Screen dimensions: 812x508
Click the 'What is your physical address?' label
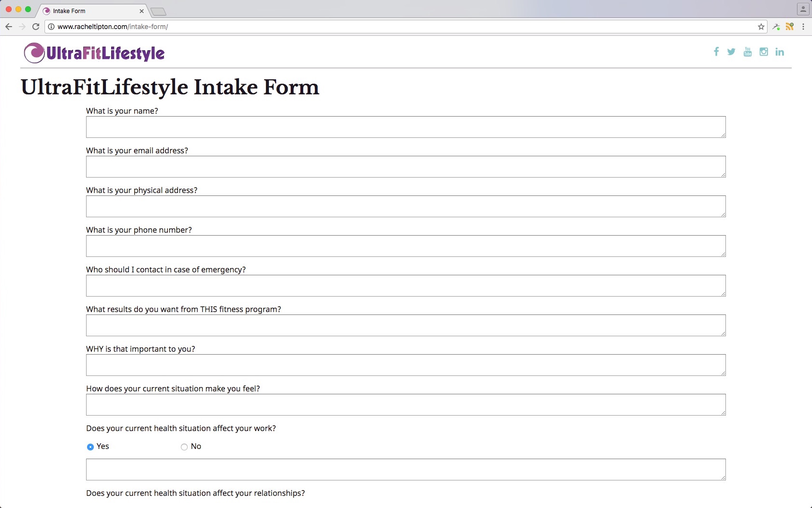[x=142, y=190]
